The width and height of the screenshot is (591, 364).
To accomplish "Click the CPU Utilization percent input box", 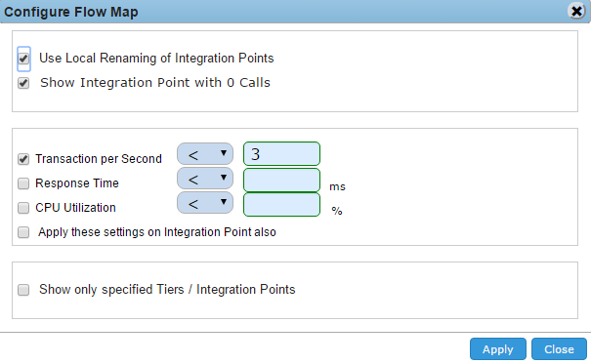I will point(281,204).
